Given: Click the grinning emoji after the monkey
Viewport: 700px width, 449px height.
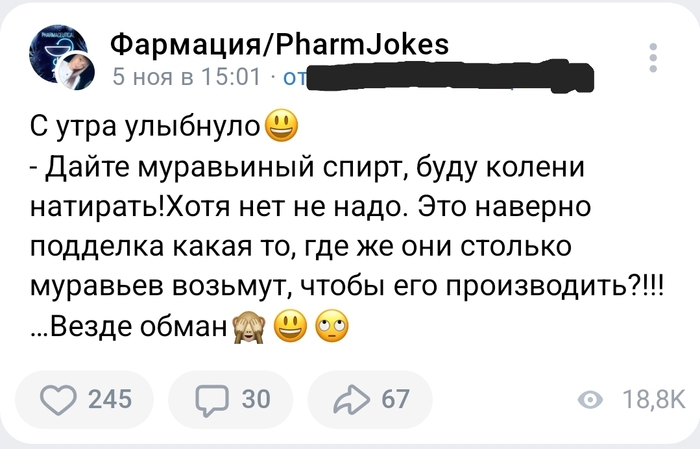Looking at the screenshot, I should (286, 327).
